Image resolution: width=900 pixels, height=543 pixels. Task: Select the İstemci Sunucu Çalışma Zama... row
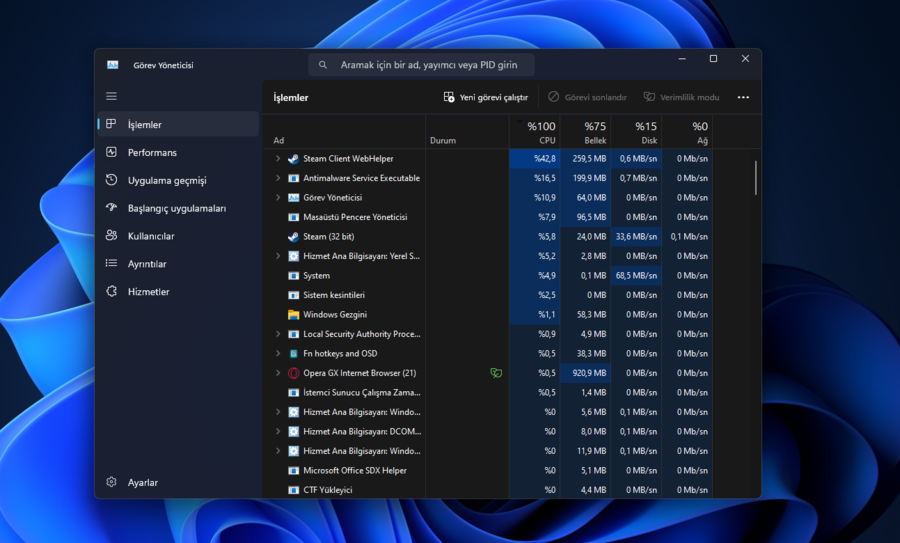coord(488,393)
